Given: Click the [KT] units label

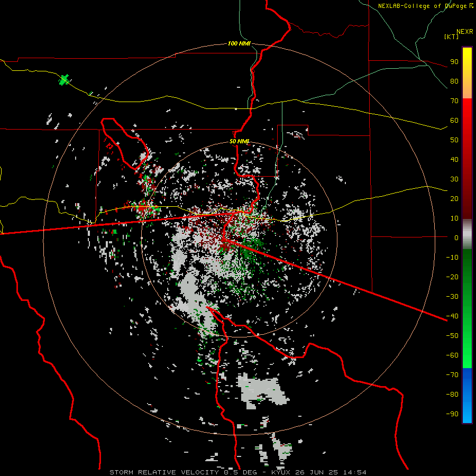Looking at the screenshot, I should 451,36.
